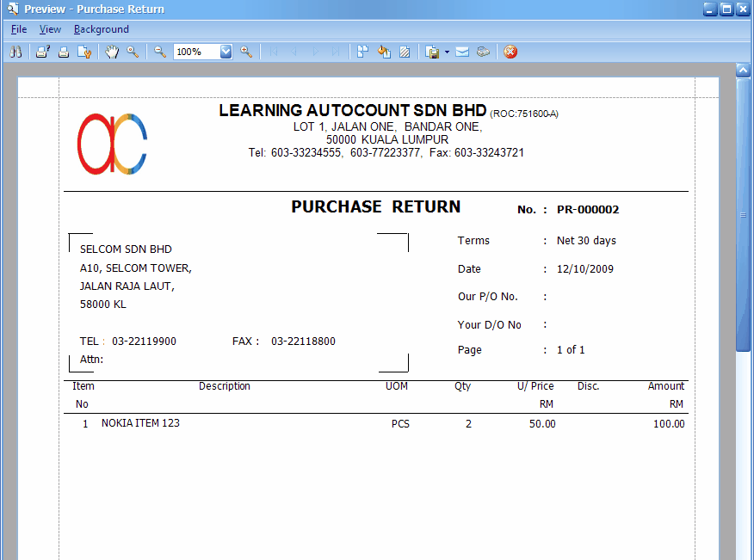Image resolution: width=754 pixels, height=560 pixels.
Task: Click the Multiple Pages view icon
Action: click(362, 52)
